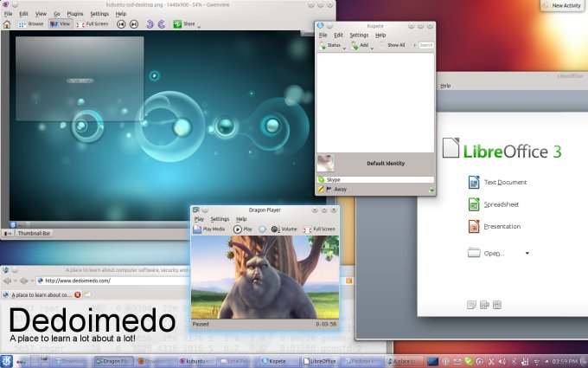Open Dragon Player Settings menu
The width and height of the screenshot is (588, 368).
(x=220, y=219)
